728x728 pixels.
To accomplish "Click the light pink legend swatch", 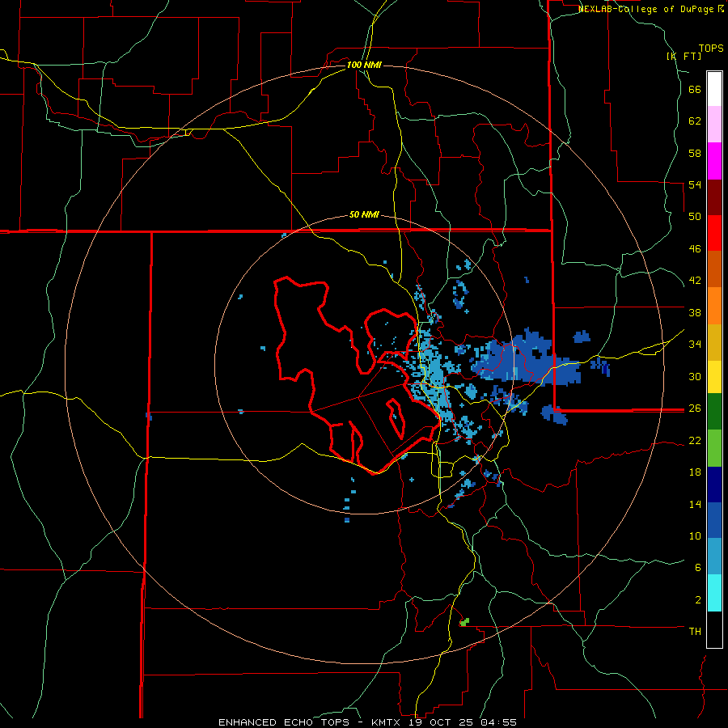I will [714, 125].
